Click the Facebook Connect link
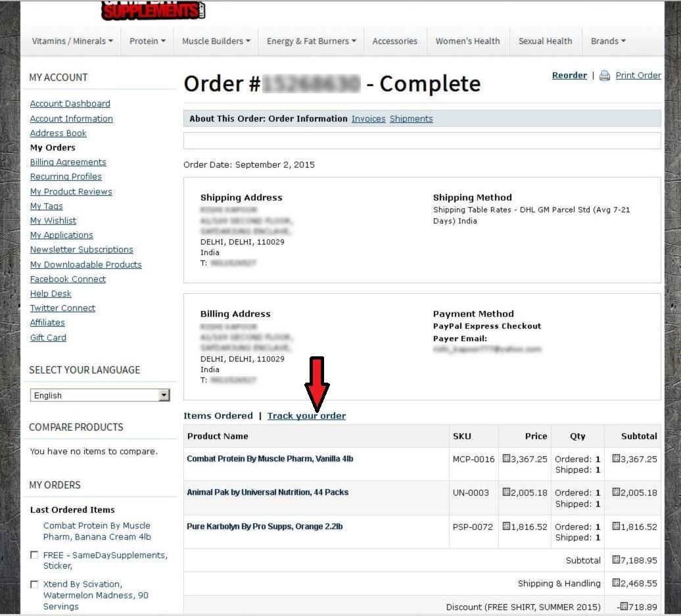Image resolution: width=681 pixels, height=616 pixels. (68, 279)
